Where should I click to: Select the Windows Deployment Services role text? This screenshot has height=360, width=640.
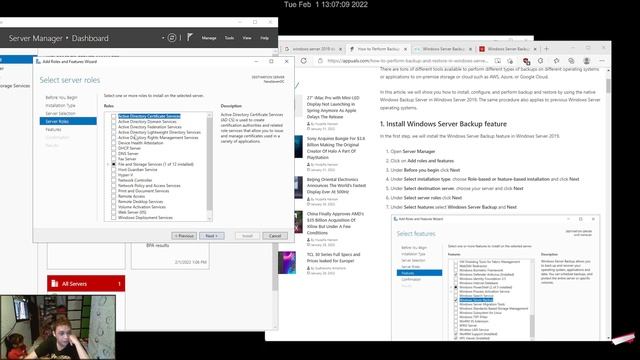(x=145, y=218)
